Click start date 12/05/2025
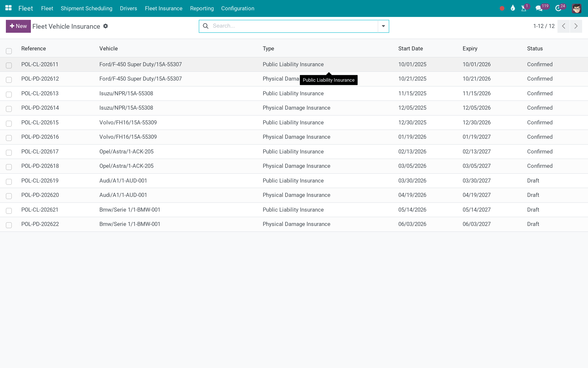588x368 pixels. (412, 108)
